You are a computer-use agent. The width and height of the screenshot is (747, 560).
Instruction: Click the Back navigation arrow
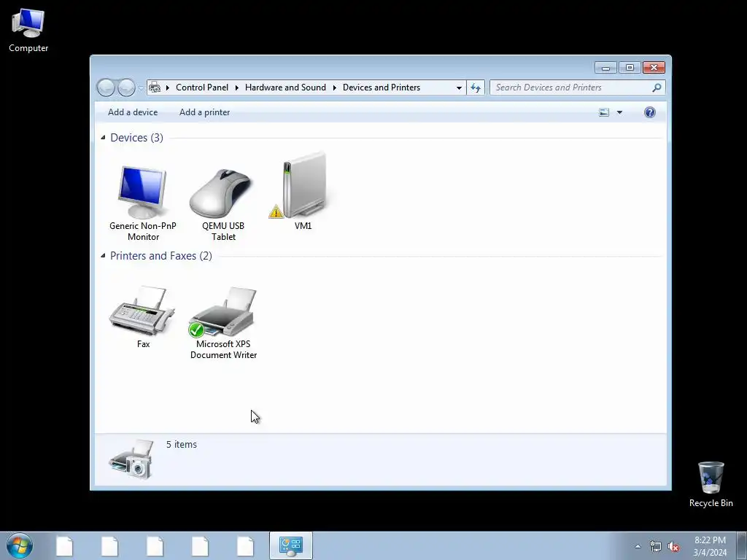(x=106, y=87)
